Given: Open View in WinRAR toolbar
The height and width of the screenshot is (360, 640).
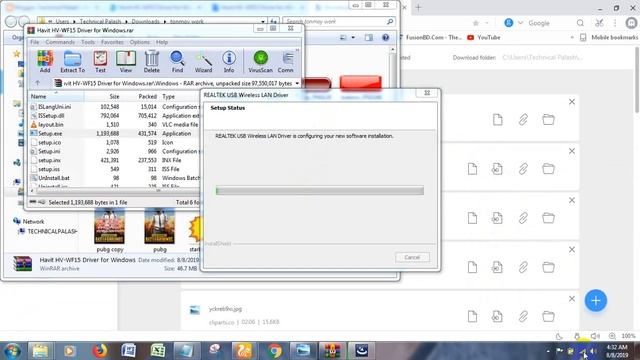Looking at the screenshot, I should (126, 62).
